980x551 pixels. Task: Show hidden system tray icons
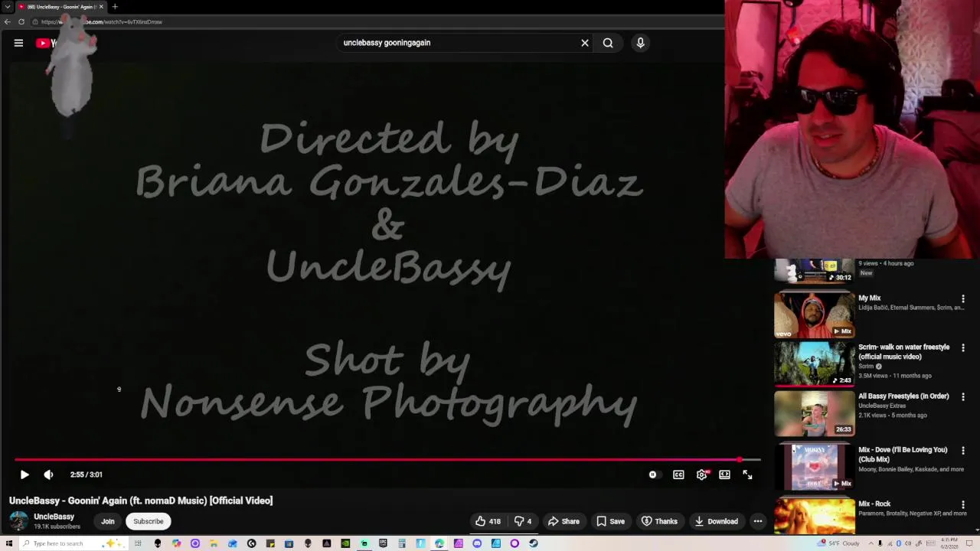click(871, 543)
